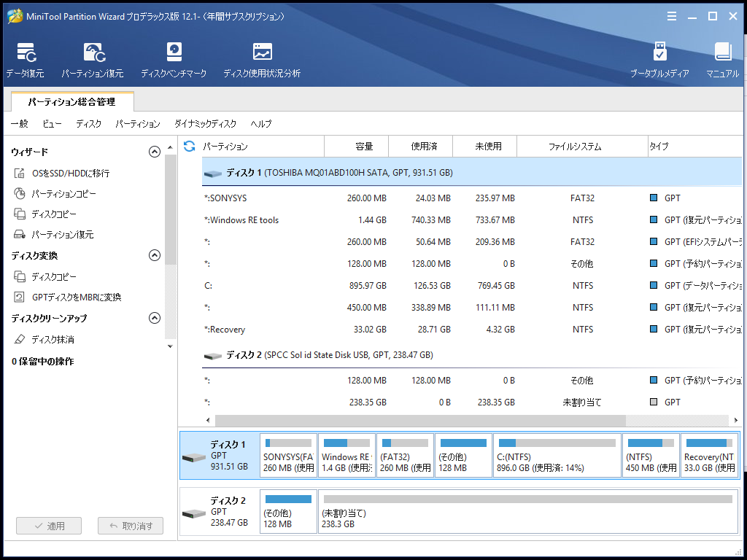Start the パーティションコピー wizard
The image size is (747, 560).
[55, 194]
